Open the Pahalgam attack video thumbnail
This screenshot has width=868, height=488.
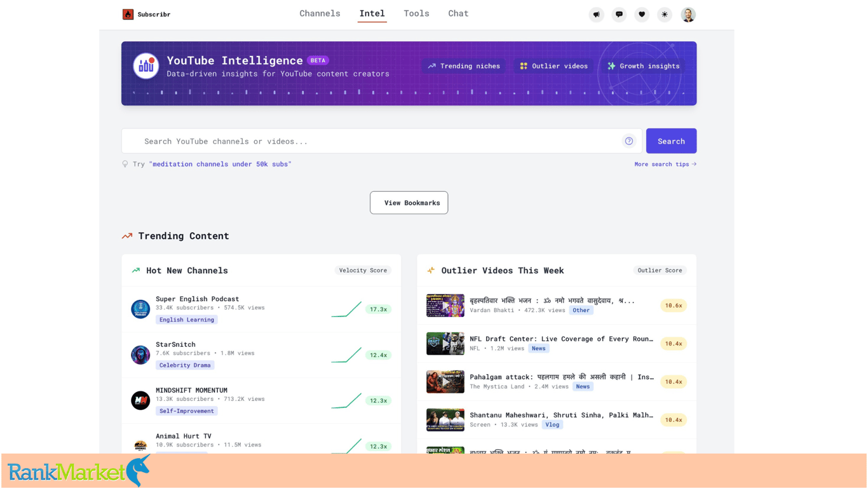pyautogui.click(x=445, y=382)
